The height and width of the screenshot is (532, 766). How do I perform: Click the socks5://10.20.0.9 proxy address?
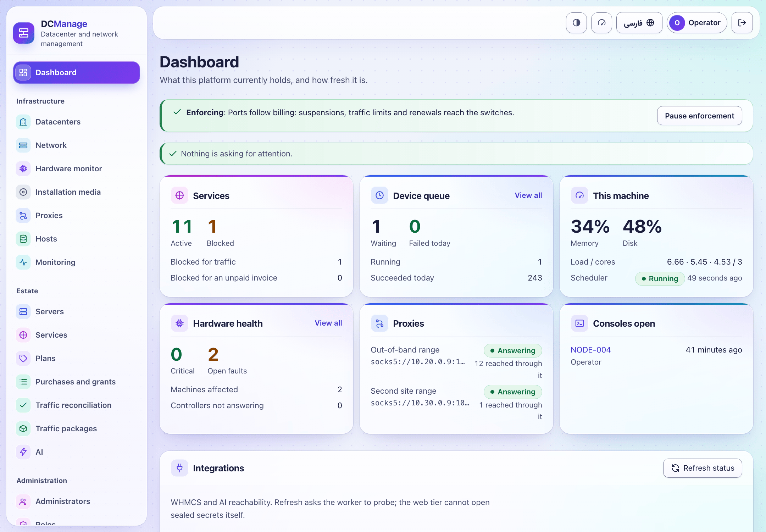click(x=417, y=362)
